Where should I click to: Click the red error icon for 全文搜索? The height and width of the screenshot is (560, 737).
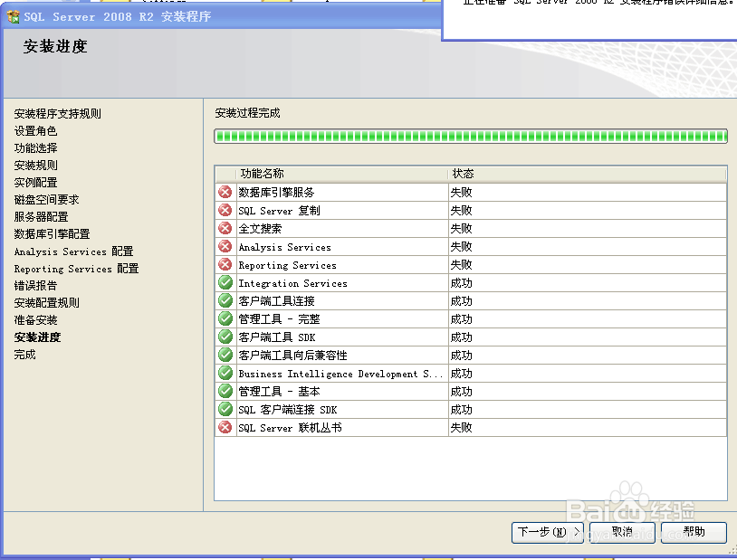[x=225, y=228]
